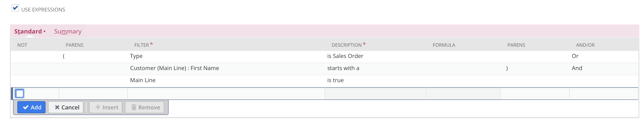The height and width of the screenshot is (128, 644).
Task: Click the is Sales Order description
Action: click(x=345, y=56)
